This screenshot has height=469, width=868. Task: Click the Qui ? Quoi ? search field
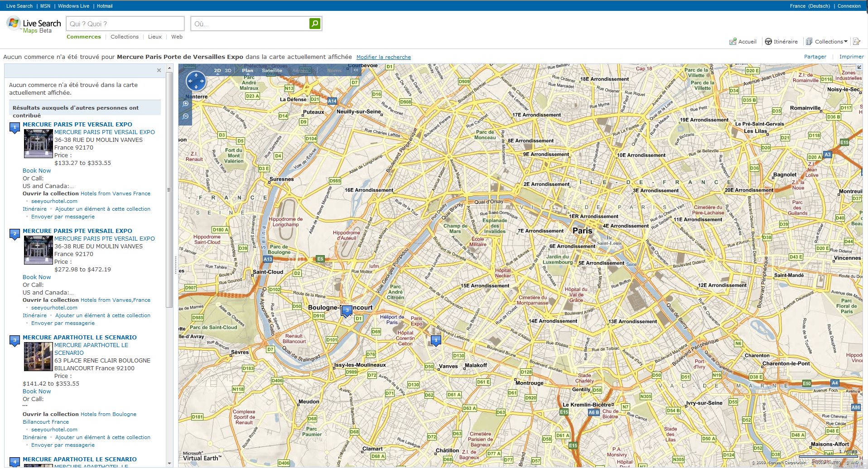pos(125,24)
